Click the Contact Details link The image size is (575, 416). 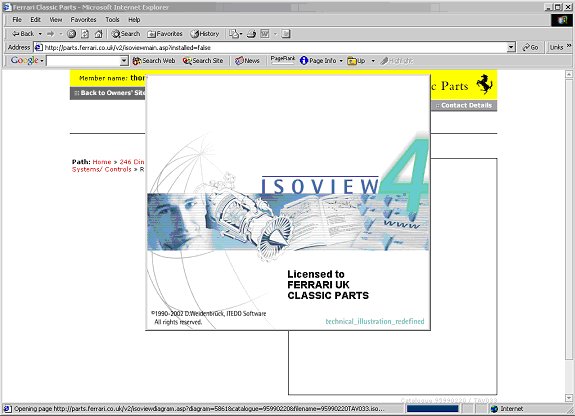(464, 105)
